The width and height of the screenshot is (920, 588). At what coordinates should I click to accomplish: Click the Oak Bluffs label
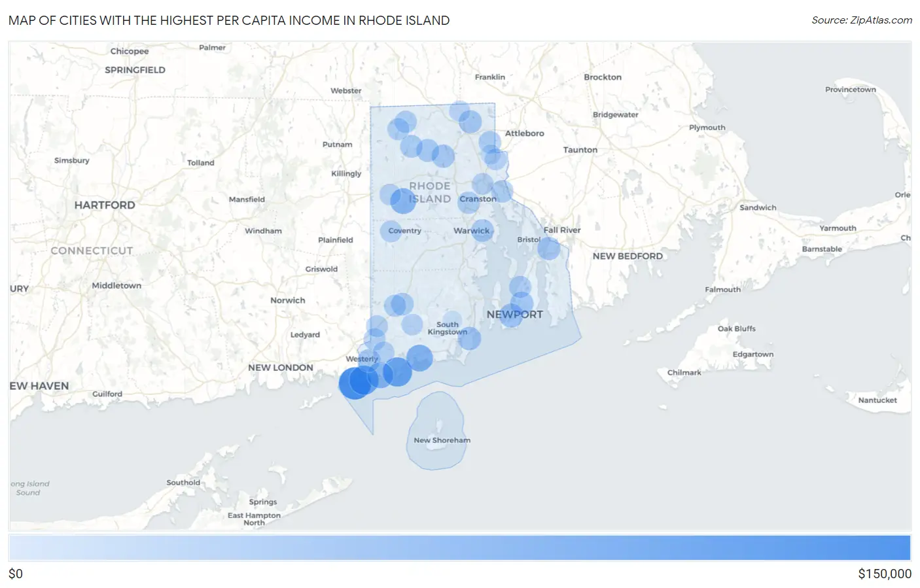(736, 329)
